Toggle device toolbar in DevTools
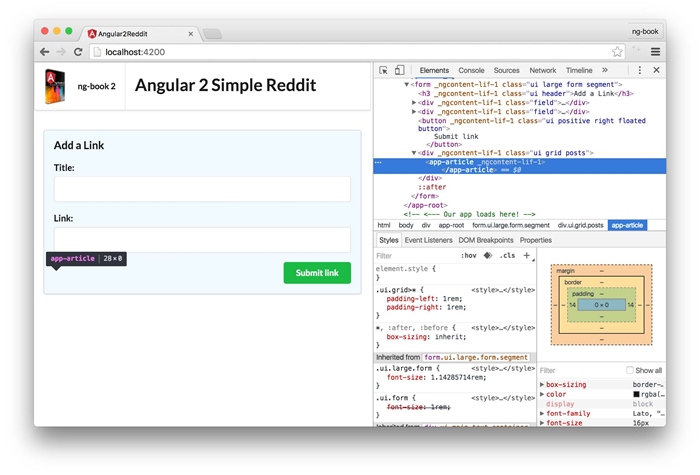The image size is (700, 475). point(399,71)
